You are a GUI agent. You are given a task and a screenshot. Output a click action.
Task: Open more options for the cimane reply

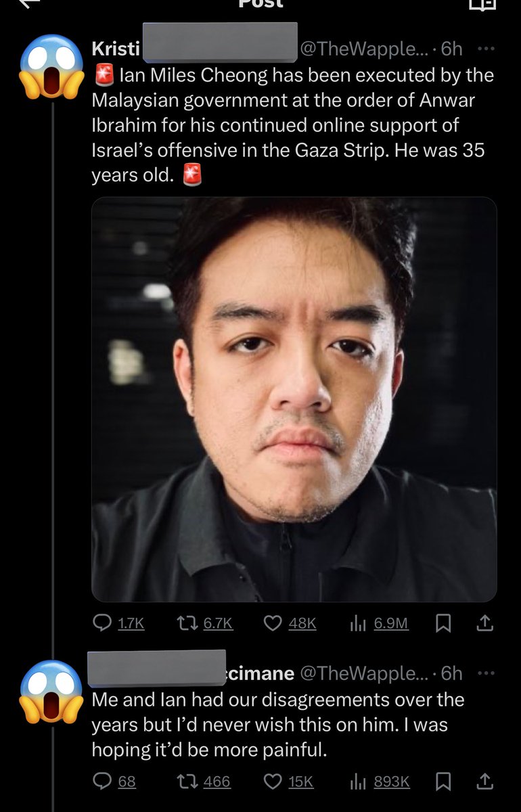486,673
